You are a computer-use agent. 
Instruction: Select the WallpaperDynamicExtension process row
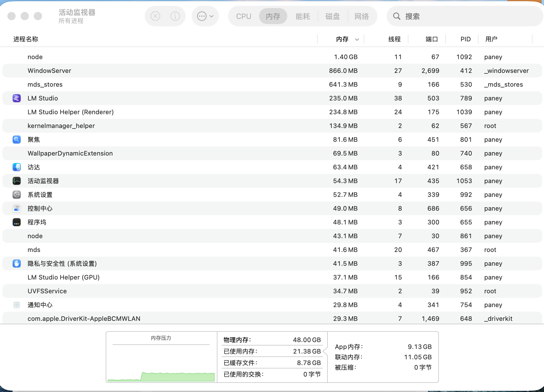point(272,153)
